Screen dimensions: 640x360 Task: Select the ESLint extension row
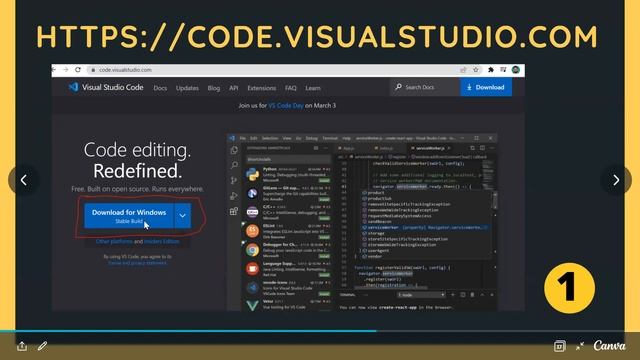[x=288, y=231]
